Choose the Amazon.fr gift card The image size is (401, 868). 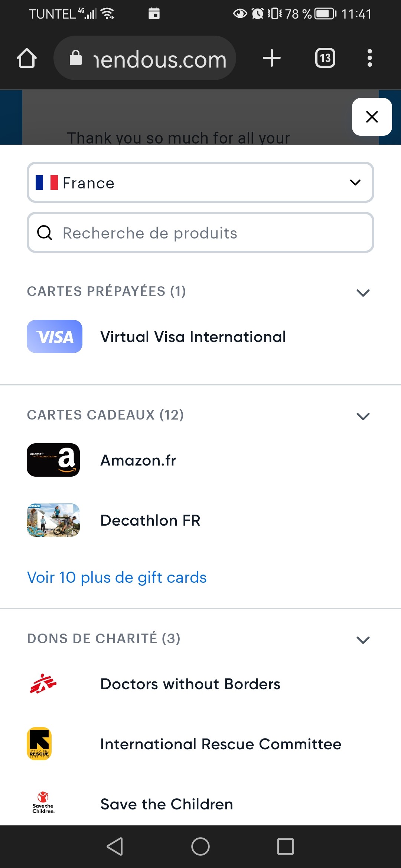138,460
